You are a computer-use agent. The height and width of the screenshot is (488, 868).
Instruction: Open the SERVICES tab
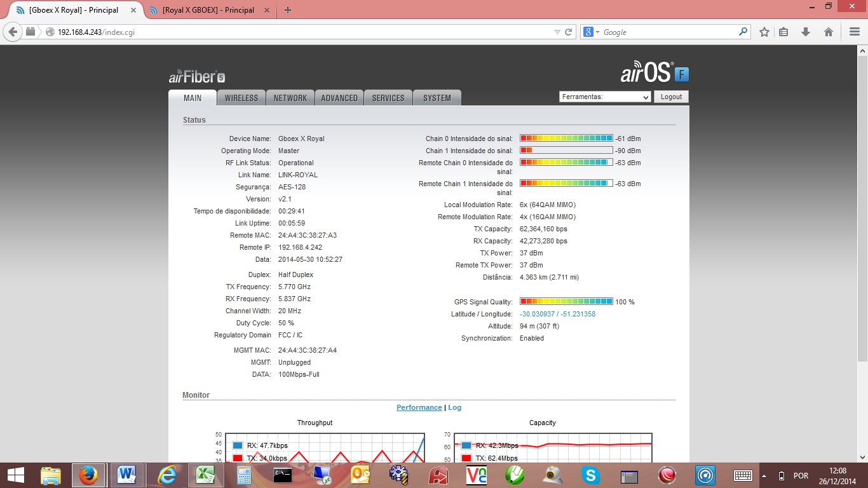coord(388,98)
